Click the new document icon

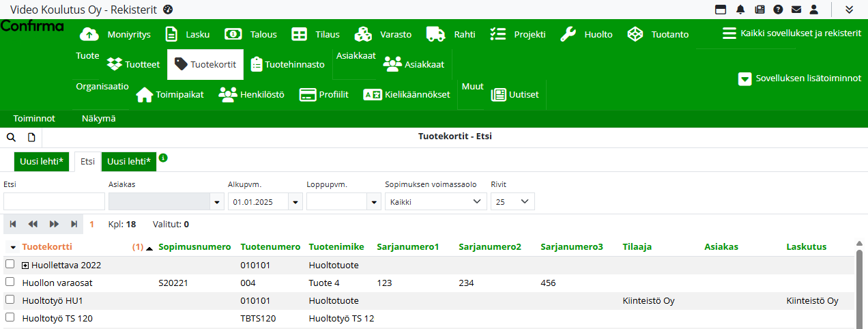pyautogui.click(x=31, y=137)
